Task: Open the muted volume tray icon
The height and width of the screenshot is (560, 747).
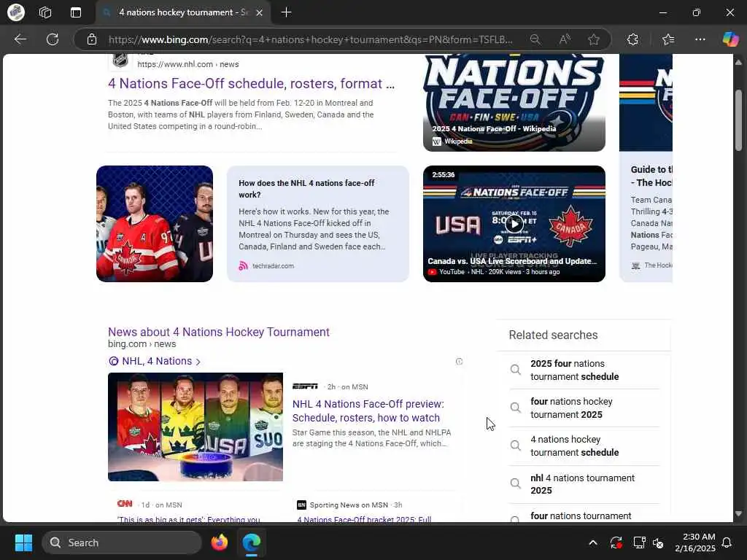Action: click(659, 542)
